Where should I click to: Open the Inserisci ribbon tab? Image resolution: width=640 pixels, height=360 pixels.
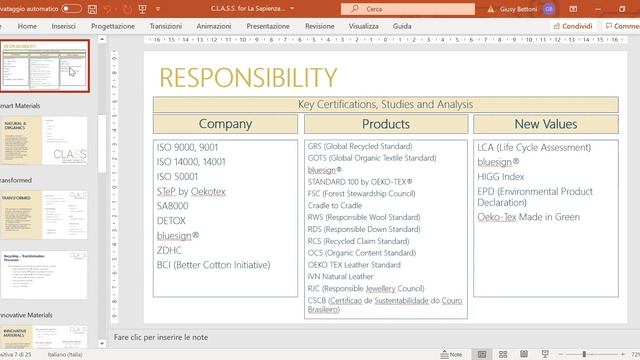[x=63, y=26]
